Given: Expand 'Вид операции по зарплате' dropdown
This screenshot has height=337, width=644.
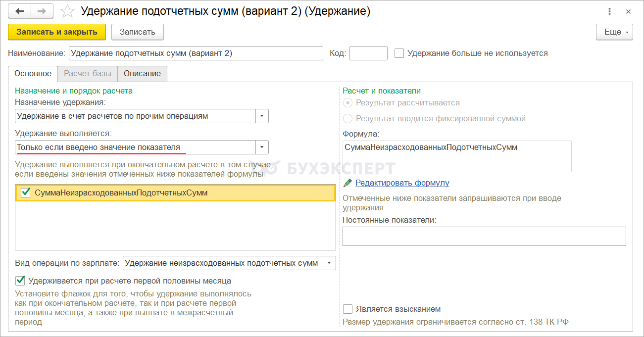Looking at the screenshot, I should 329,263.
